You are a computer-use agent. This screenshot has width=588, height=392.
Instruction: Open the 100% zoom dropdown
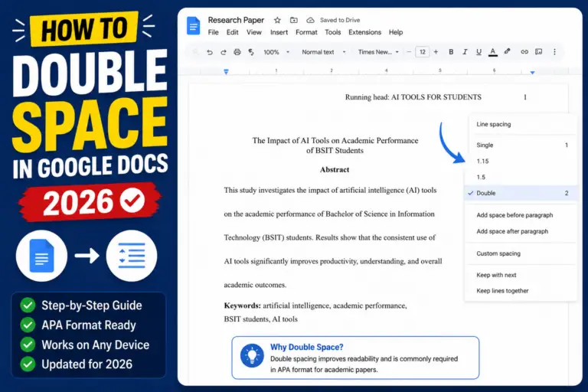pos(276,52)
